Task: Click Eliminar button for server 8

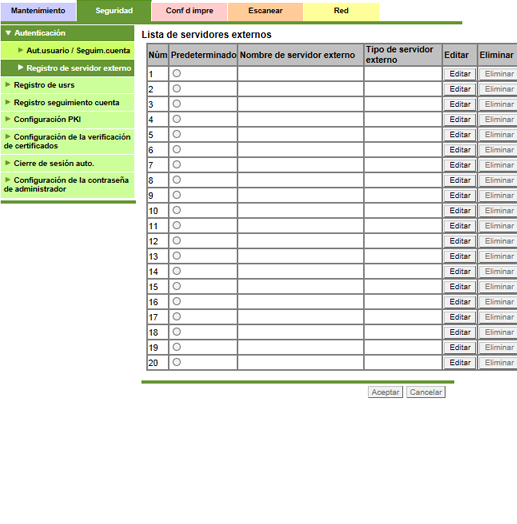Action: (x=499, y=180)
